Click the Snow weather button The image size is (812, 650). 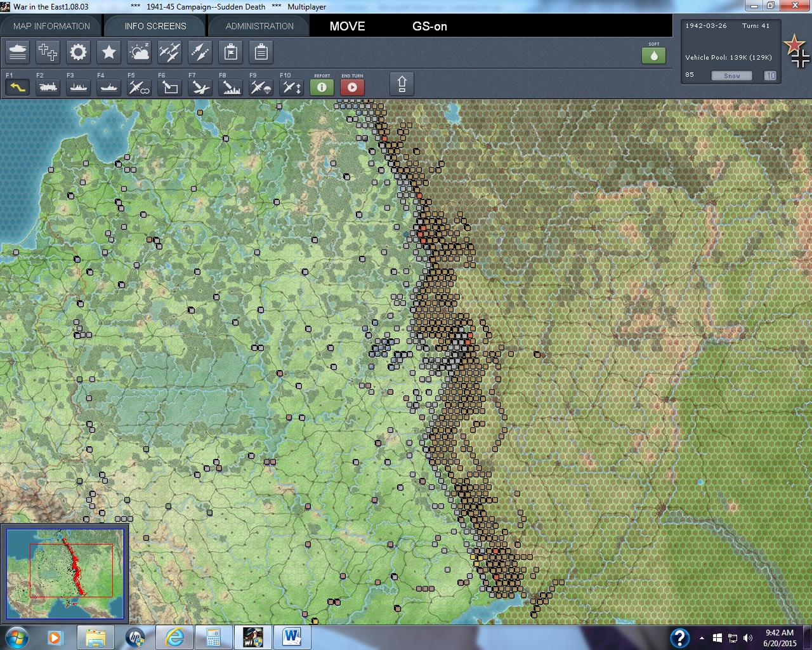[732, 76]
